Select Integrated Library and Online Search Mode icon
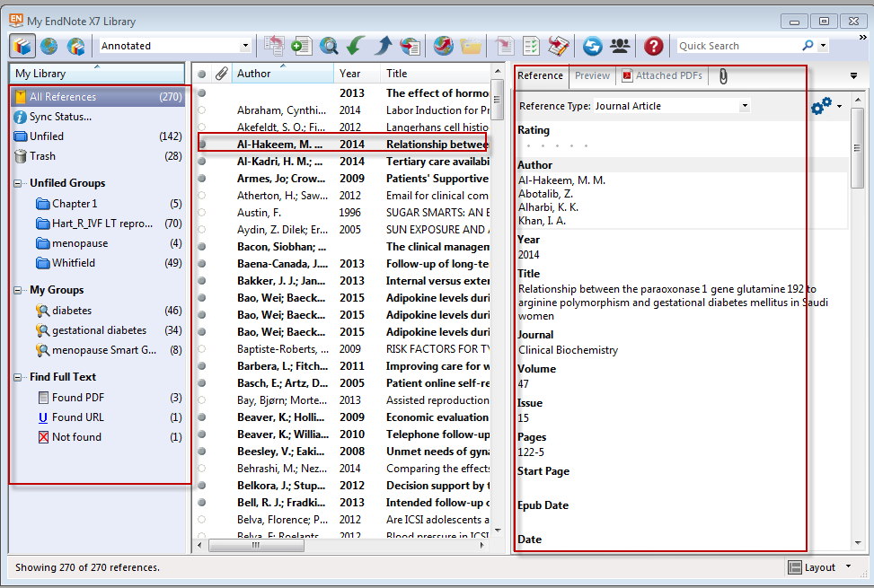This screenshot has width=874, height=588. tap(75, 46)
